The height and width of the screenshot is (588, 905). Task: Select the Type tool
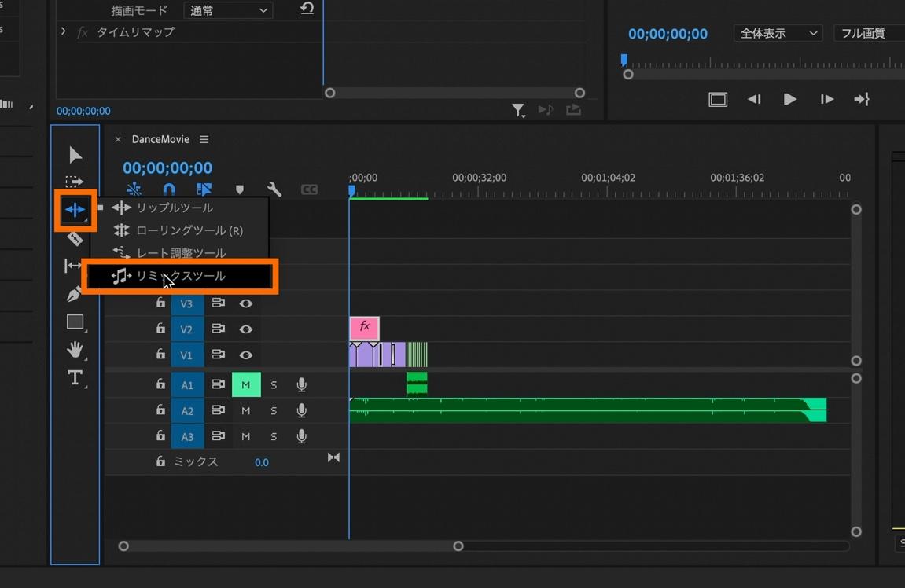(x=75, y=377)
